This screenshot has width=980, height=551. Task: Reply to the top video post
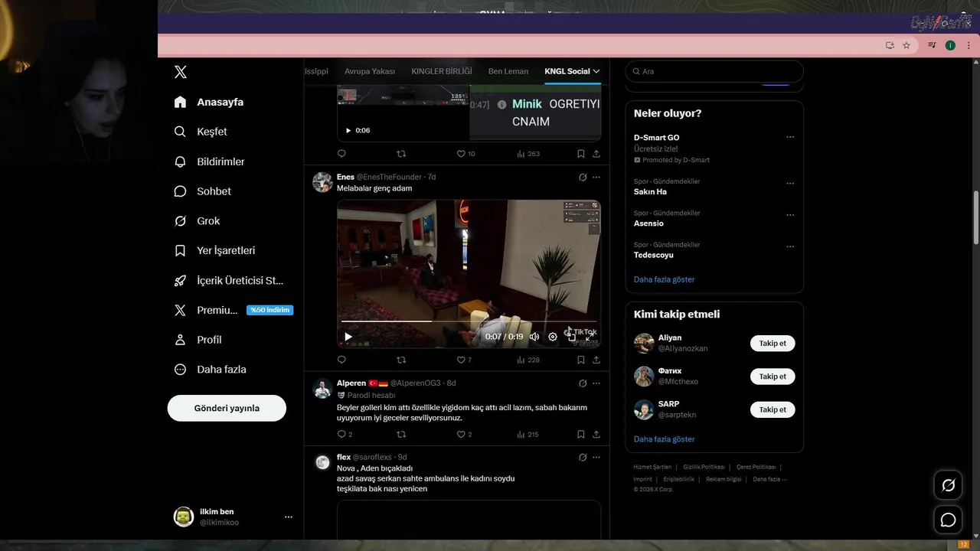click(341, 154)
